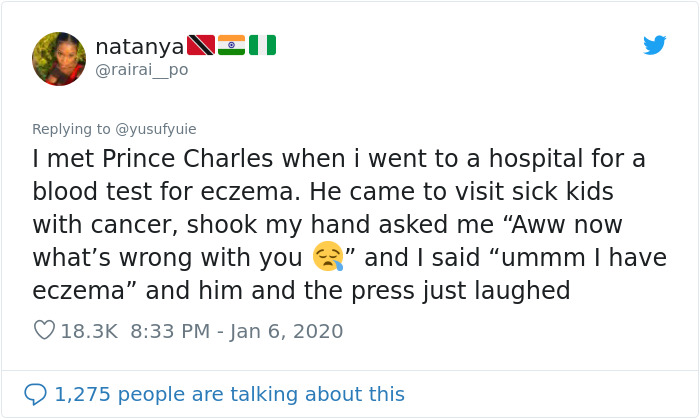This screenshot has width=700, height=419.
Task: Open the natanya display name link
Action: (139, 46)
